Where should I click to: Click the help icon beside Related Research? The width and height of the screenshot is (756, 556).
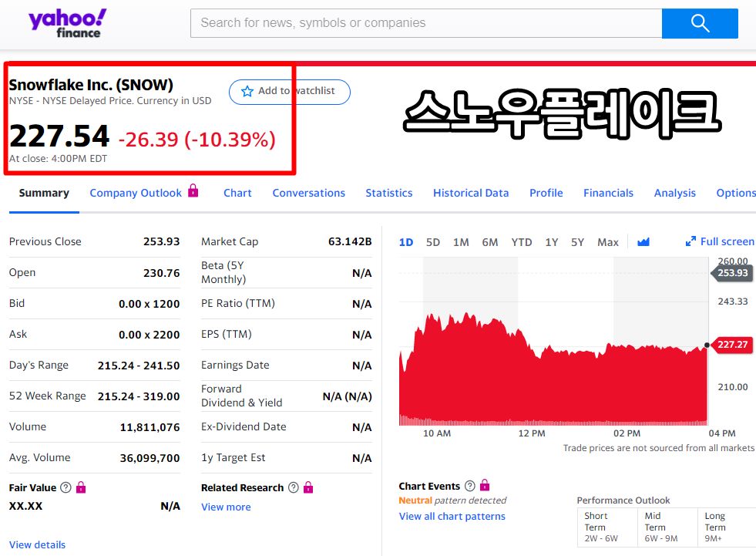coord(293,487)
